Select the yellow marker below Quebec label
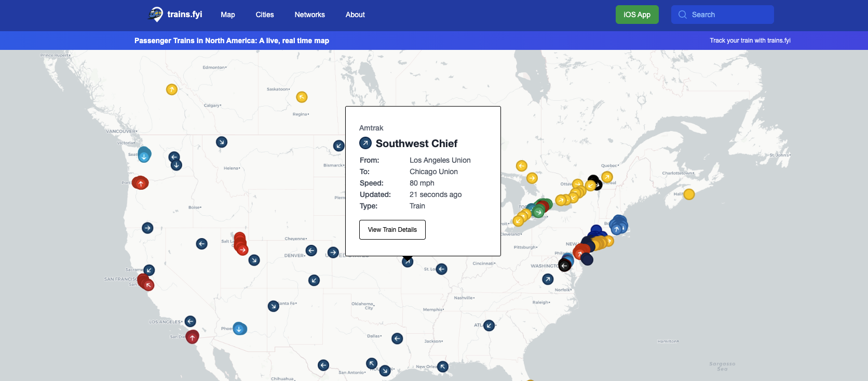 coord(607,177)
